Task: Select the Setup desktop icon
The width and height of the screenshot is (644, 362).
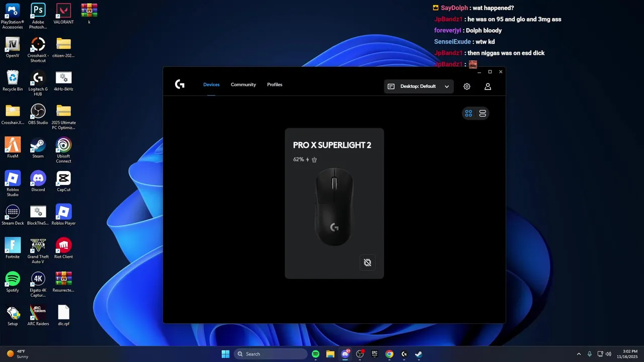Action: coord(13,316)
